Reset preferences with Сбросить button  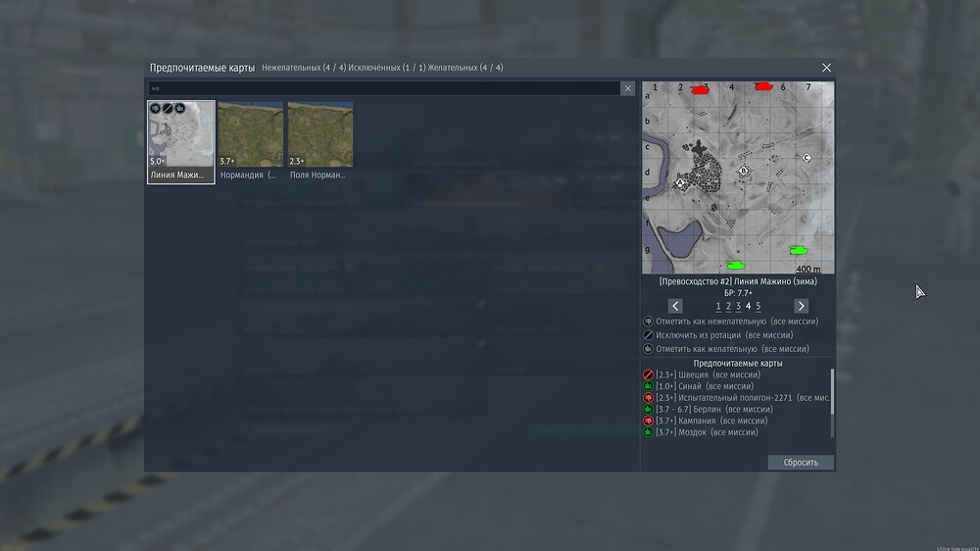click(801, 462)
